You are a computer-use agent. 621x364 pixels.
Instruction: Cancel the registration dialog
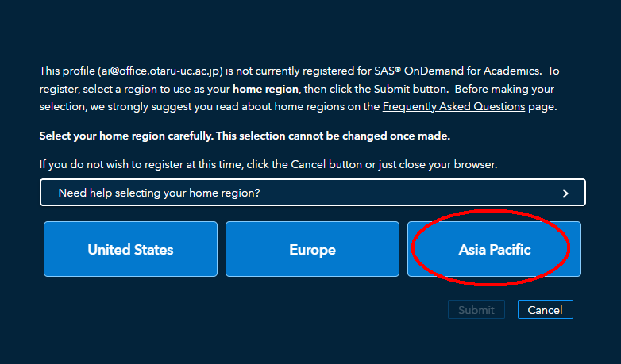(545, 310)
